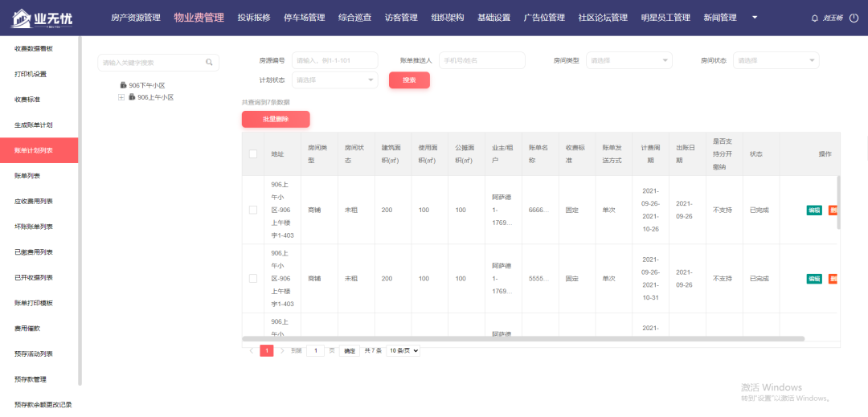This screenshot has width=868, height=417.
Task: Focus the 房源编号 input field
Action: (x=335, y=60)
